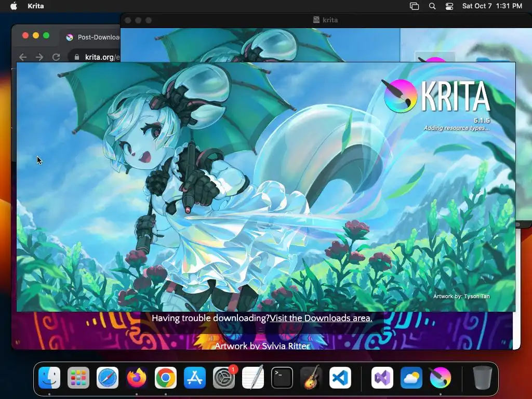Go back in the browser window
The image size is (532, 399).
tap(23, 57)
